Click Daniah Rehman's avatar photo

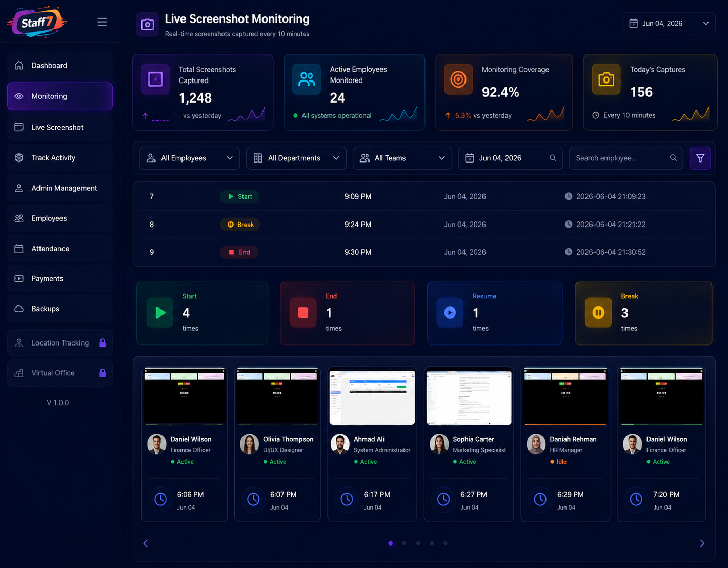536,444
